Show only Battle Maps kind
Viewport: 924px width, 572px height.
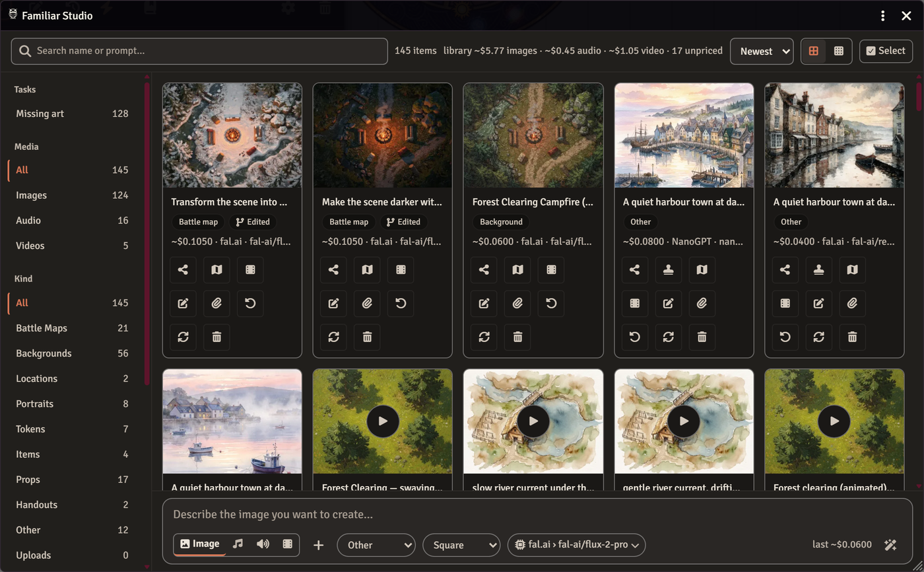pos(72,328)
